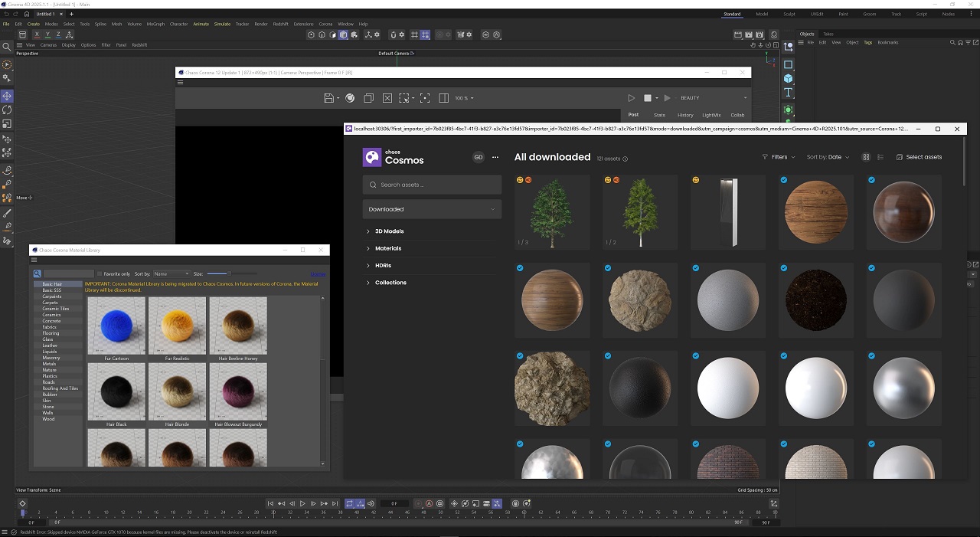Click the magnifier search icon in Material Library
This screenshot has height=537, width=980.
point(37,273)
